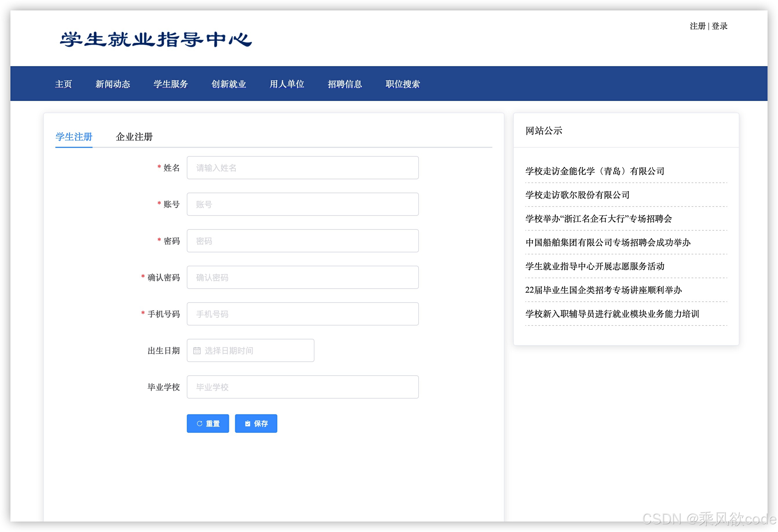Click the 注册 link at top right
Image resolution: width=778 pixels, height=532 pixels.
pos(698,26)
